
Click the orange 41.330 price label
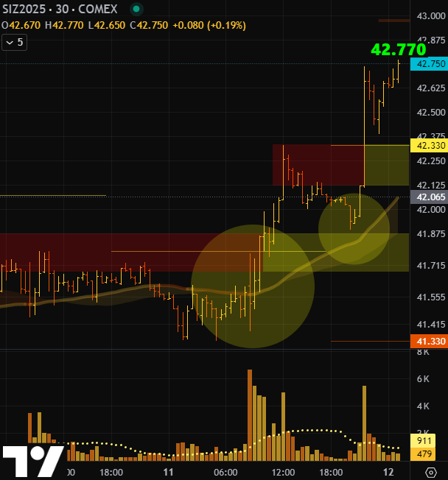430,341
